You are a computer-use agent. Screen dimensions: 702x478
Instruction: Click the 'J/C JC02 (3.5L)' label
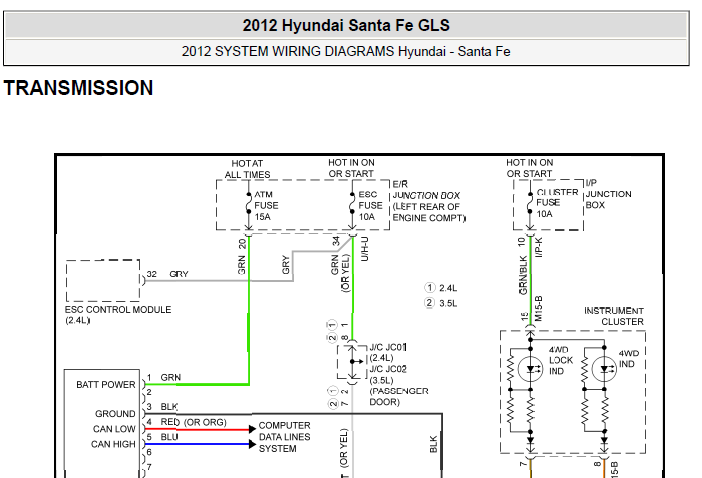click(x=388, y=375)
